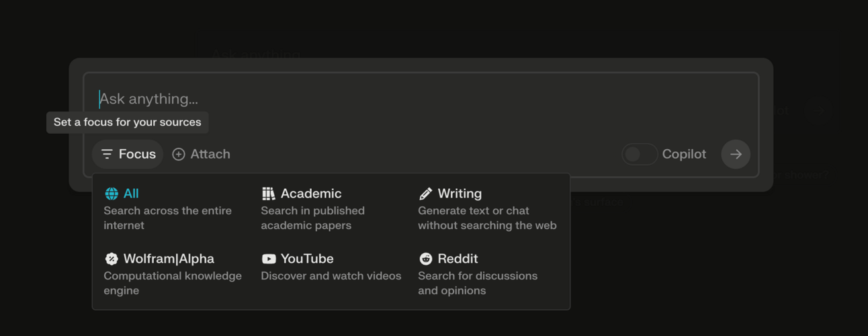Screen dimensions: 868x336
Task: Click the Wolfram|Alpha badge icon
Action: [x=112, y=259]
